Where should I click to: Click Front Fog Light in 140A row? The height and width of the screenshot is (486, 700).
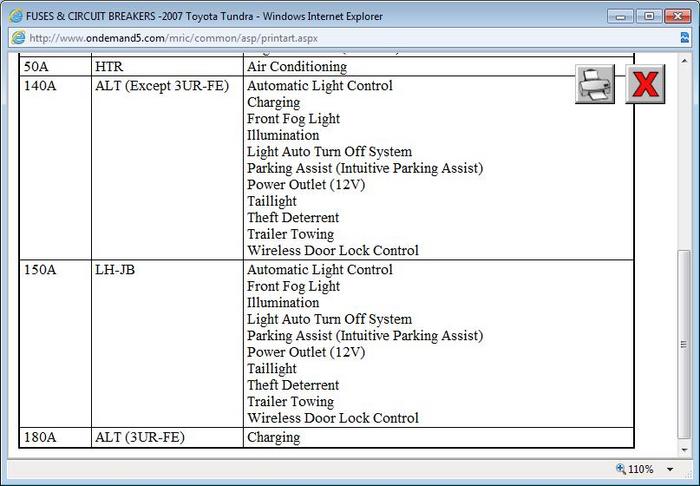[x=293, y=119]
